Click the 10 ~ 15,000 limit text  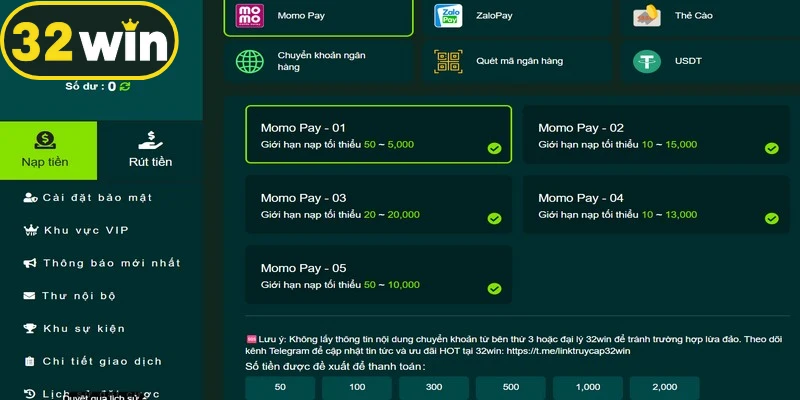pyautogui.click(x=669, y=145)
